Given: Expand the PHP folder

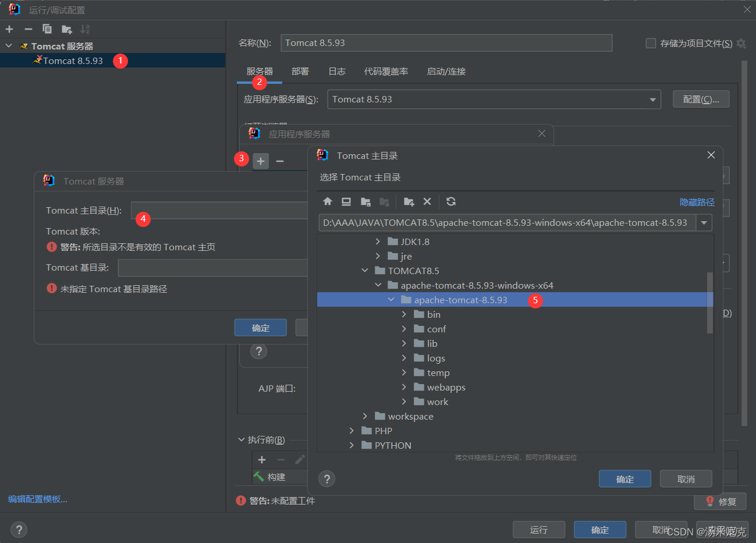Looking at the screenshot, I should (352, 431).
